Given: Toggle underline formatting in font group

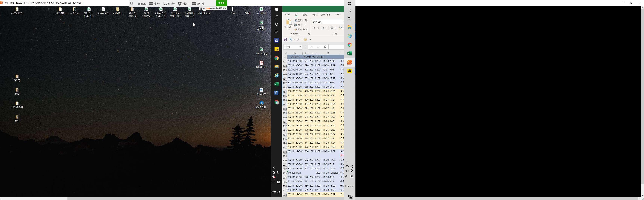Looking at the screenshot, I should tap(323, 28).
